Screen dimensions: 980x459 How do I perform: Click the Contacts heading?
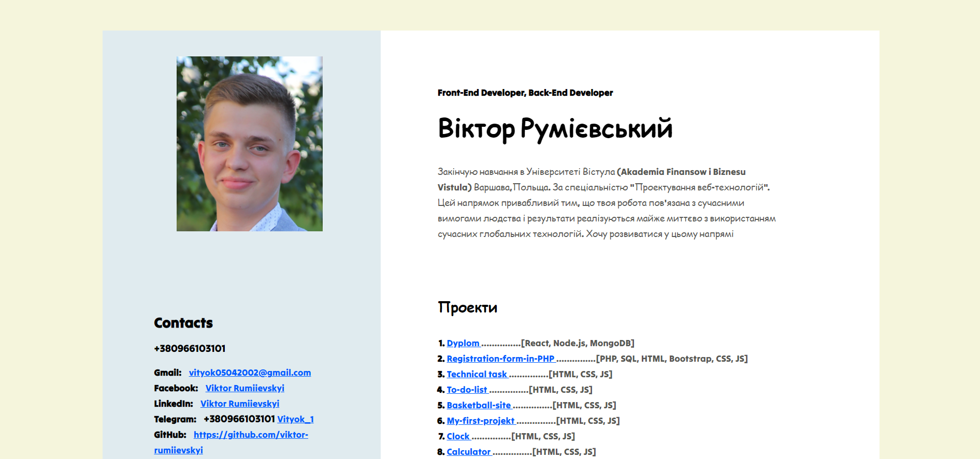tap(183, 323)
